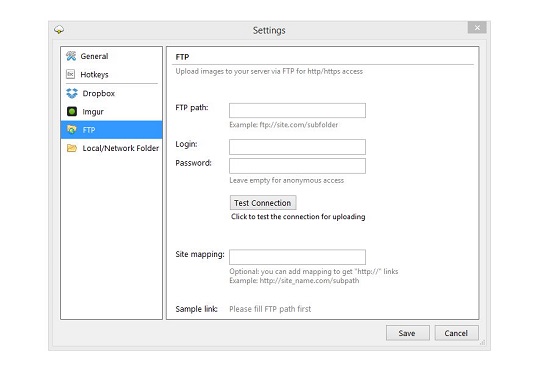The image size is (550, 372).
Task: Open the Local/Network Folder section
Action: point(111,148)
